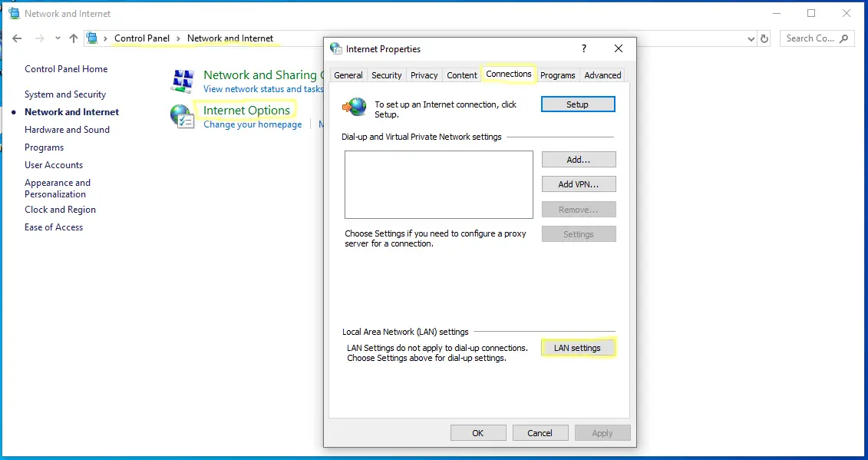The image size is (868, 460).
Task: Maximize the Network and Internet window
Action: point(811,13)
